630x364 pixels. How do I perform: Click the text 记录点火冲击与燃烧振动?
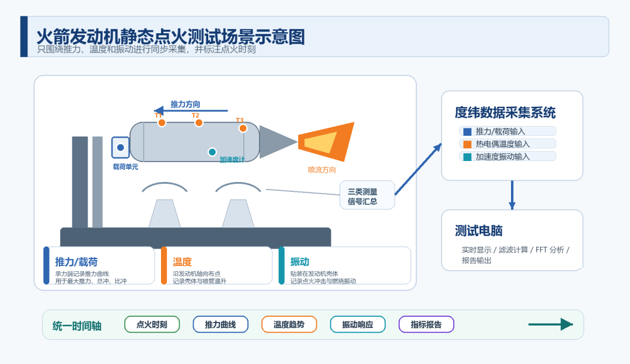(x=323, y=281)
